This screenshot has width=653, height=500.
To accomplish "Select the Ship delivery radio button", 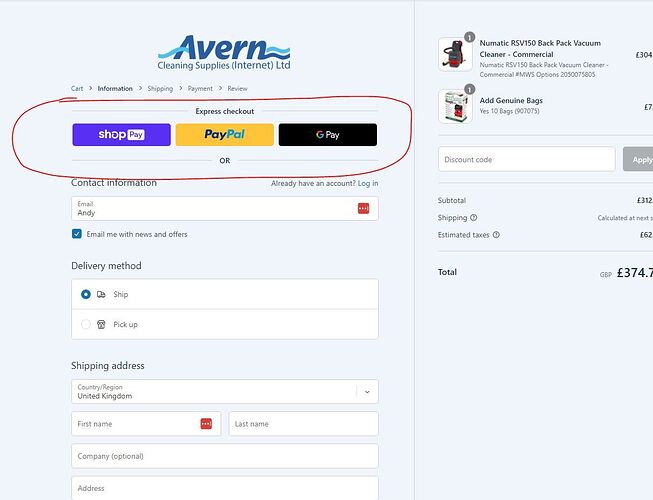I will click(86, 294).
